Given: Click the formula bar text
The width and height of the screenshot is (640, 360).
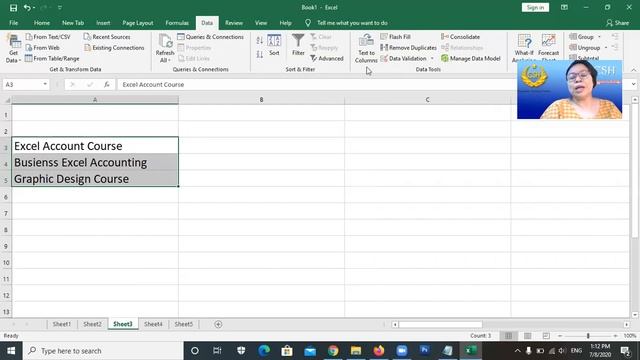Looking at the screenshot, I should click(x=153, y=84).
